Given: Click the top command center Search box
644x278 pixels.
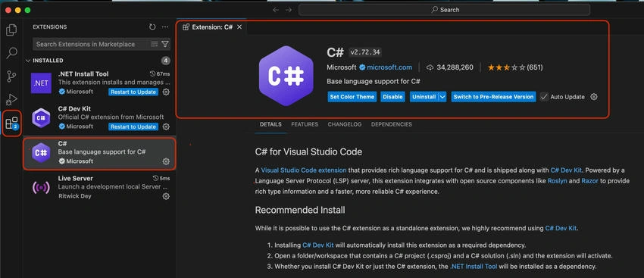Looking at the screenshot, I should tap(444, 10).
